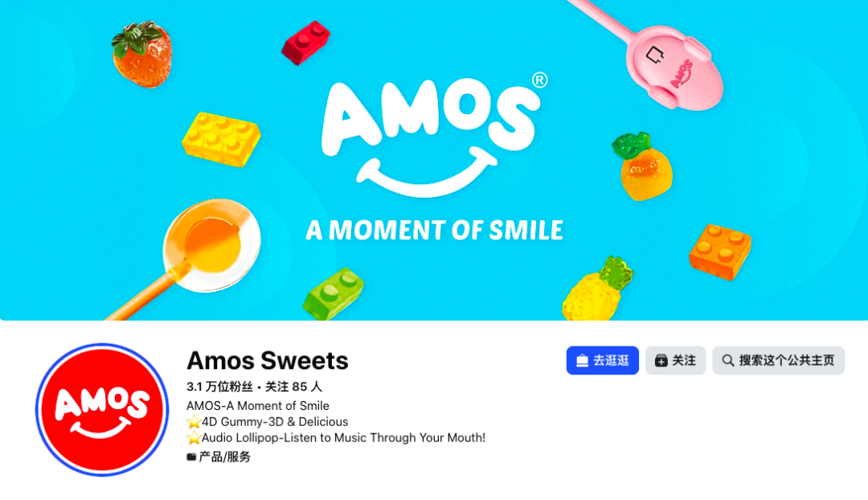
Task: Open the 关注 85 人 following link
Action: pos(293,387)
